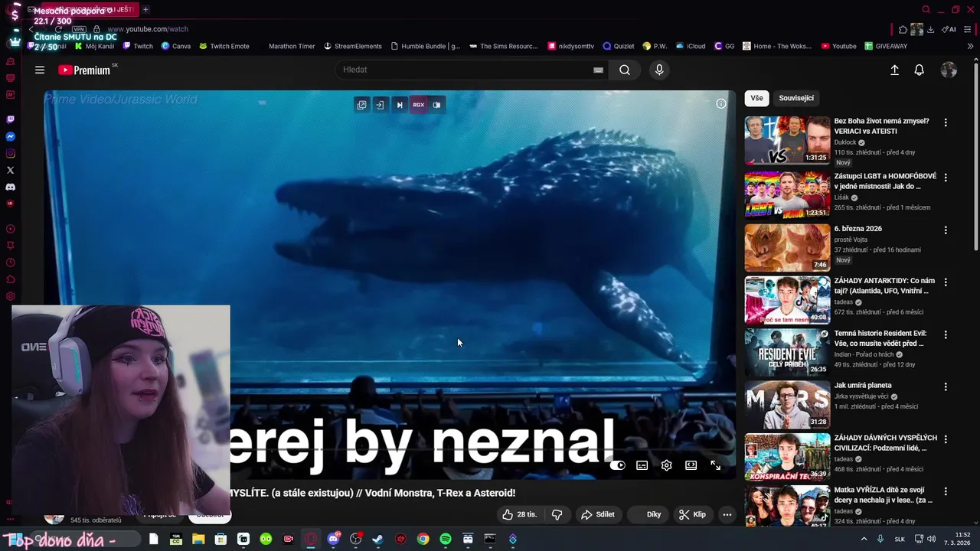This screenshot has width=980, height=551.
Task: Click the skip-next overlay button on video
Action: (x=399, y=105)
